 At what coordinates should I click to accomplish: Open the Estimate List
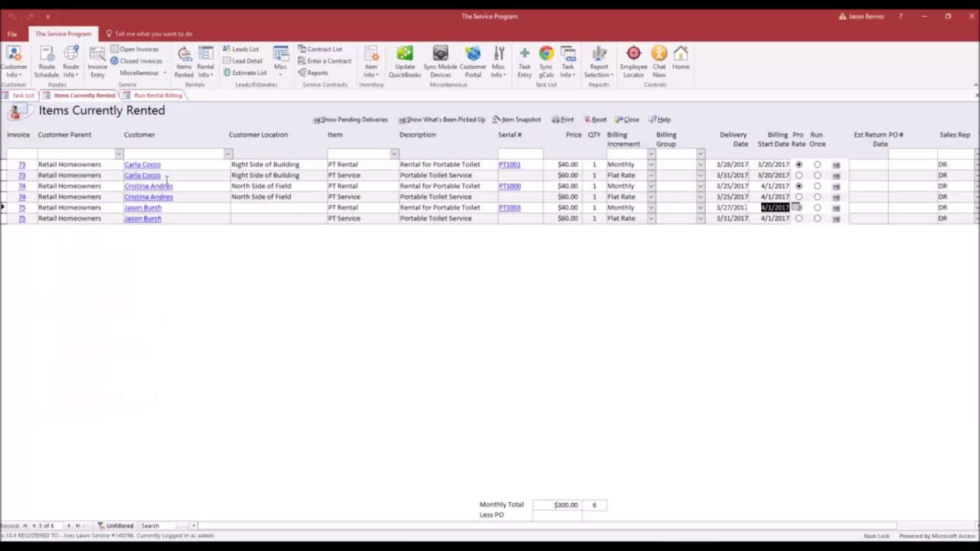pos(245,73)
